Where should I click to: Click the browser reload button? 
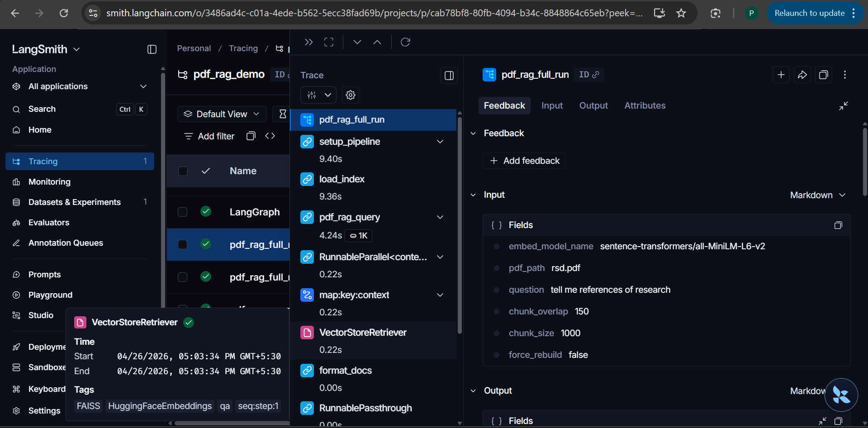(64, 13)
